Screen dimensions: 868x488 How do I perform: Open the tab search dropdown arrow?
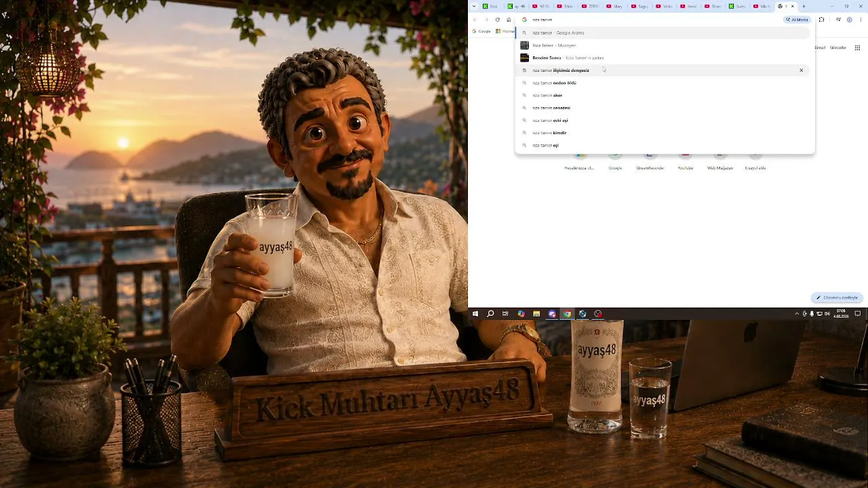474,6
